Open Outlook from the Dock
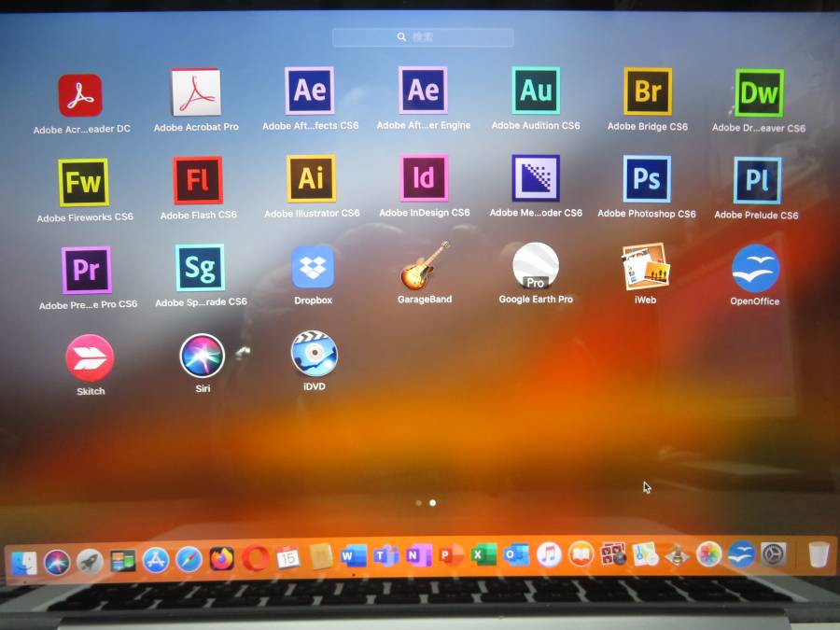 point(516,554)
